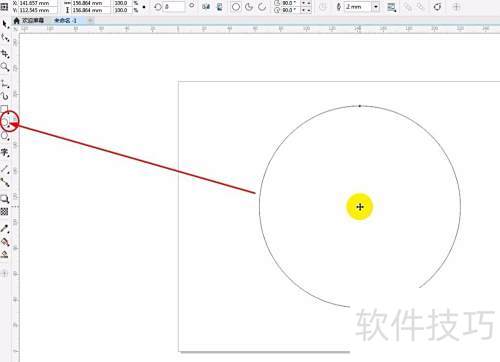Toggle the lock ratio button
Viewport: 500px width, 362px height.
tap(144, 7)
